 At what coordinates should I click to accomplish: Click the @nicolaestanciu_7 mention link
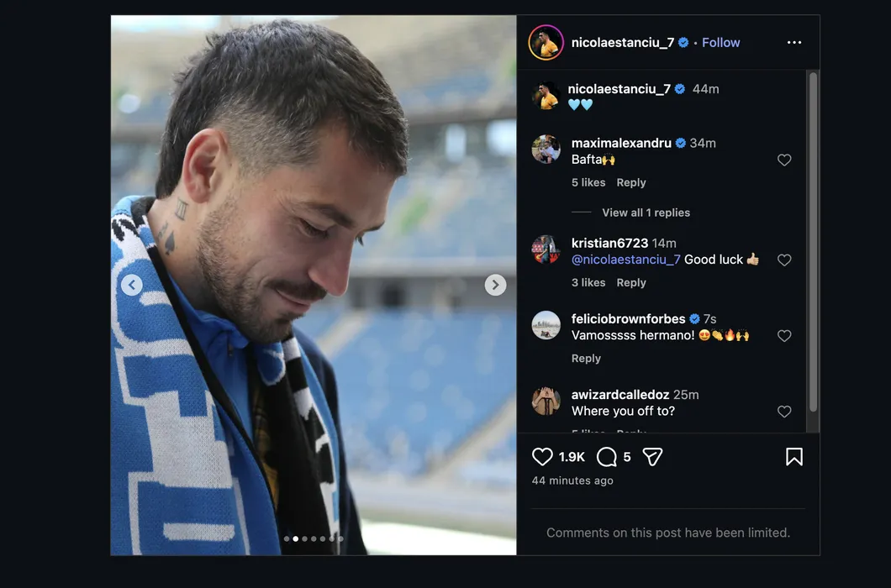point(625,260)
